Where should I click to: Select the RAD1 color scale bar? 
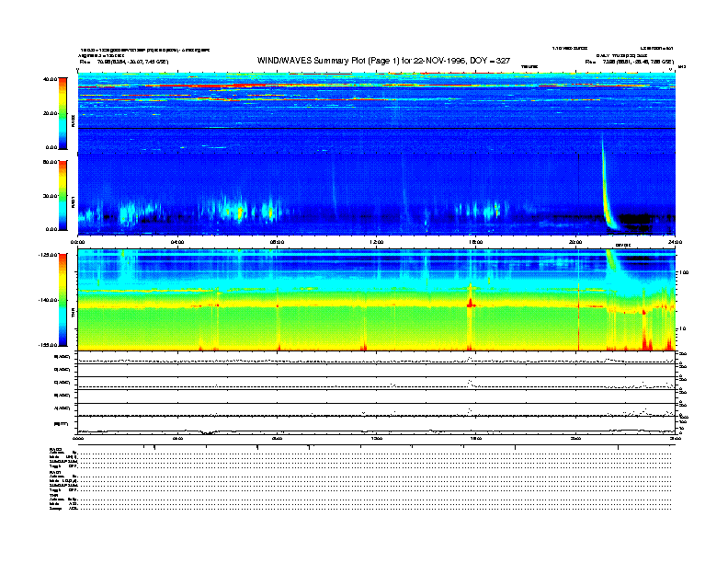point(63,195)
